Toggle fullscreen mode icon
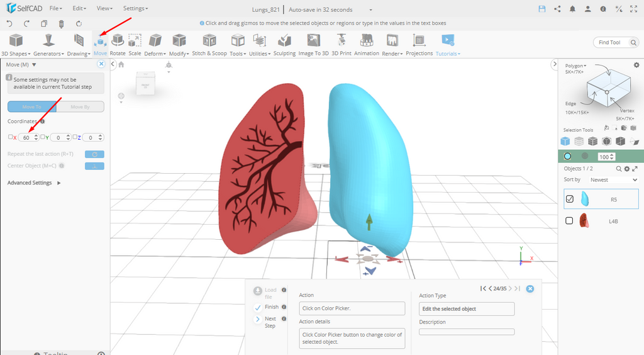The width and height of the screenshot is (644, 355). coord(634,9)
